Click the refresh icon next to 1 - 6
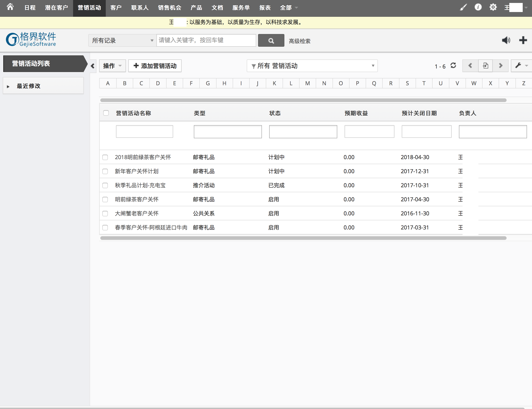This screenshot has height=409, width=532. point(453,66)
